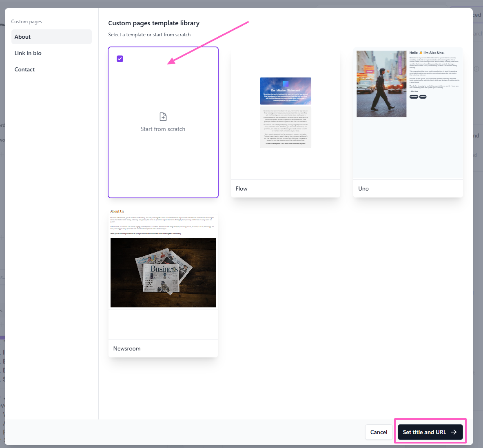Click the walking man street photo in Uno
The image size is (483, 448).
[x=381, y=84]
